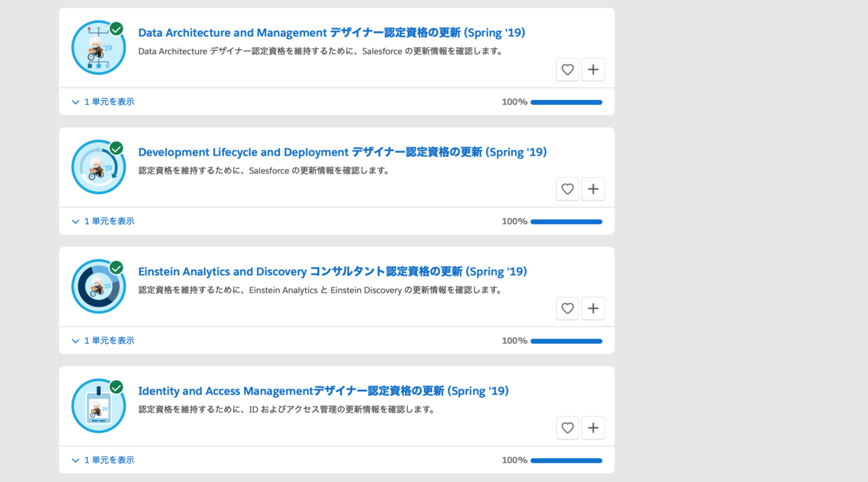This screenshot has width=868, height=482.
Task: Expand units under Identity and Access Management
Action: coord(103,460)
